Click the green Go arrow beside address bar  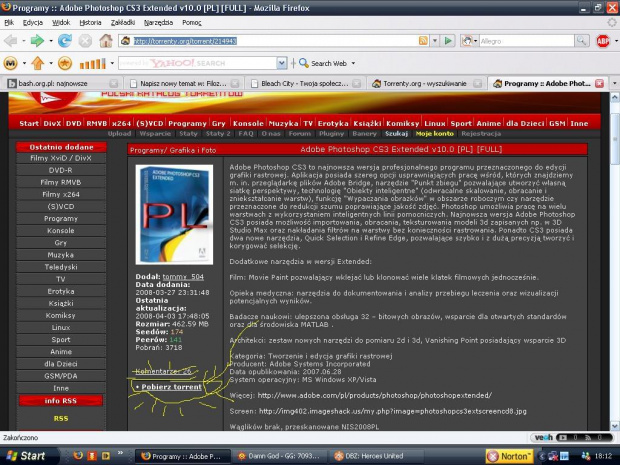tap(448, 41)
